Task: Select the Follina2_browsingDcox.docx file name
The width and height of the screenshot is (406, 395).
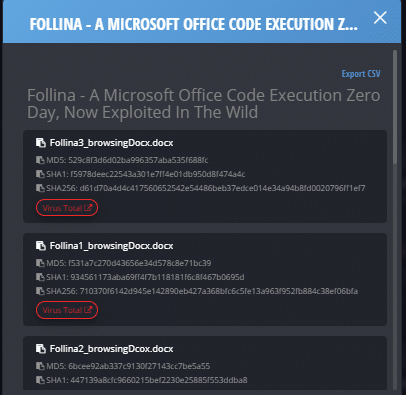Action: click(x=111, y=349)
